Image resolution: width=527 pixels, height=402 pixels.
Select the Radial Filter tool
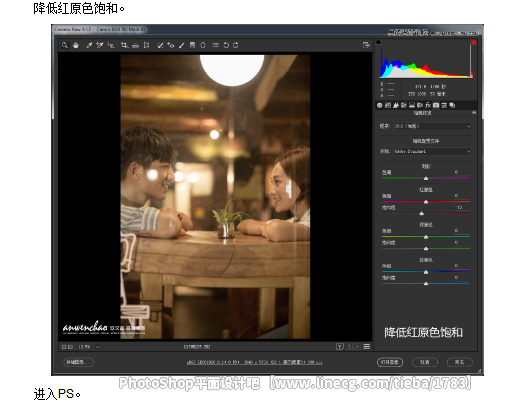(x=203, y=45)
